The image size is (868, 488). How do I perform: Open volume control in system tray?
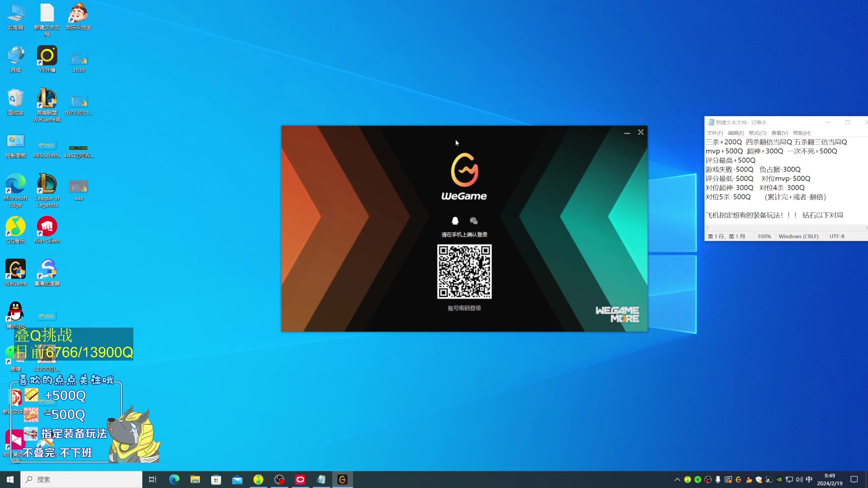point(799,479)
